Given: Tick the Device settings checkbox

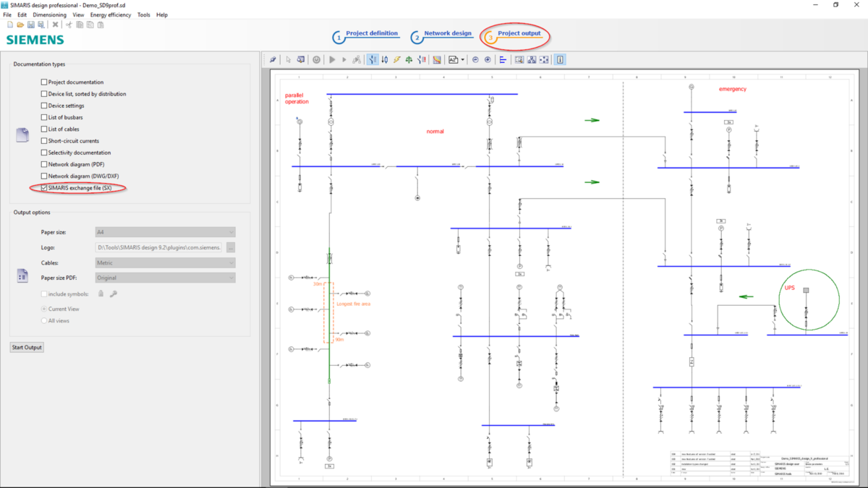Looking at the screenshot, I should 44,106.
